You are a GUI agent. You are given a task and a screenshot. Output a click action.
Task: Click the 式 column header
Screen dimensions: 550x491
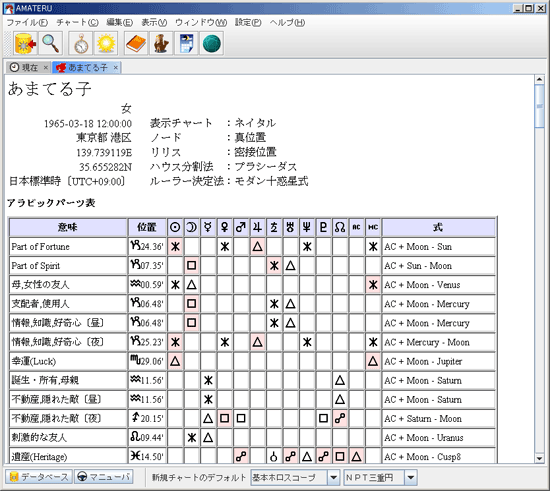pos(438,227)
